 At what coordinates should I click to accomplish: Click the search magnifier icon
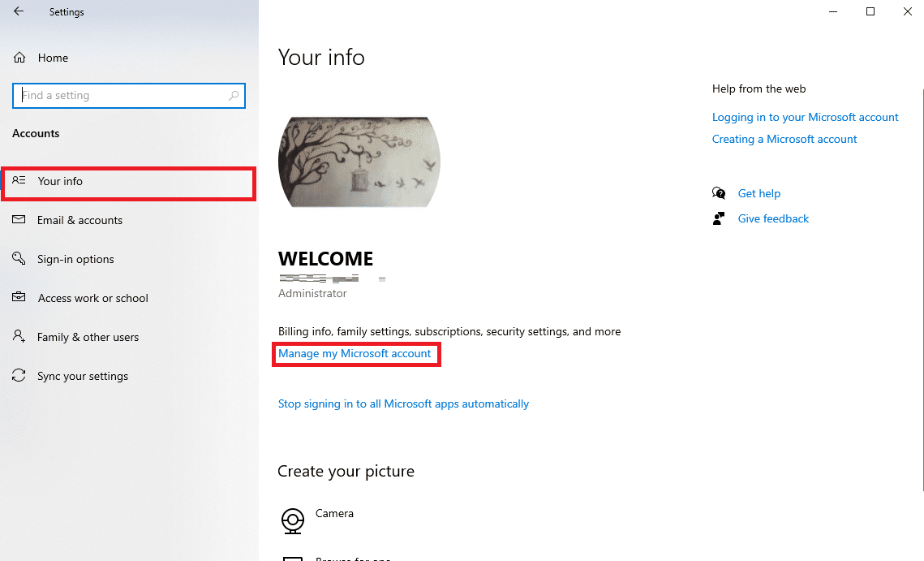pos(234,96)
